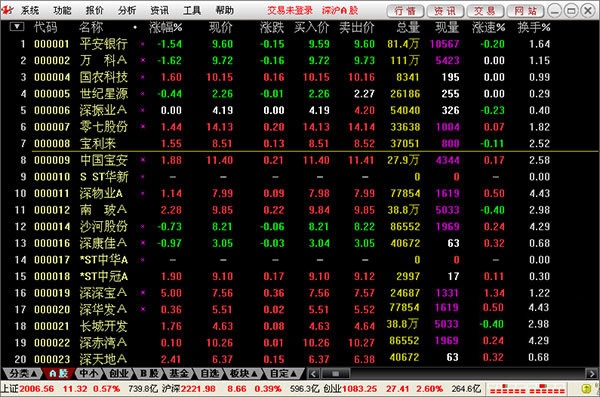This screenshot has width=600, height=397.
Task: Sort by the 现量 column header
Action: pos(447,27)
